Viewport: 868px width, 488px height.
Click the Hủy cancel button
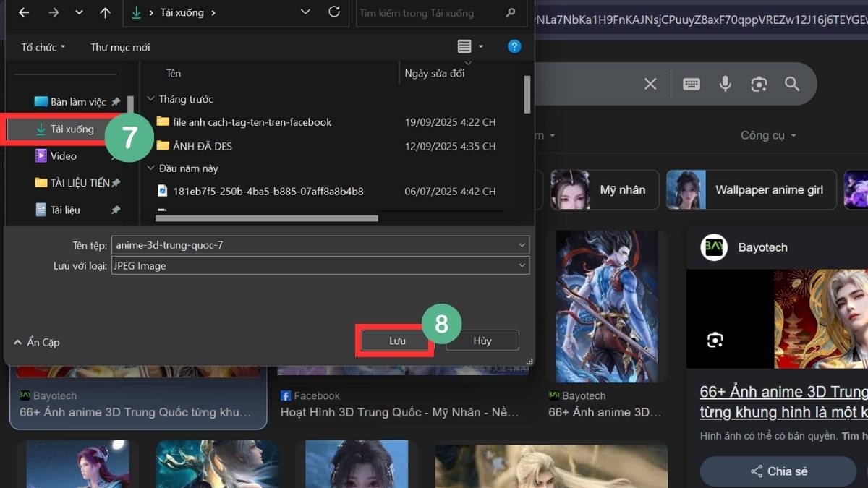[482, 341]
